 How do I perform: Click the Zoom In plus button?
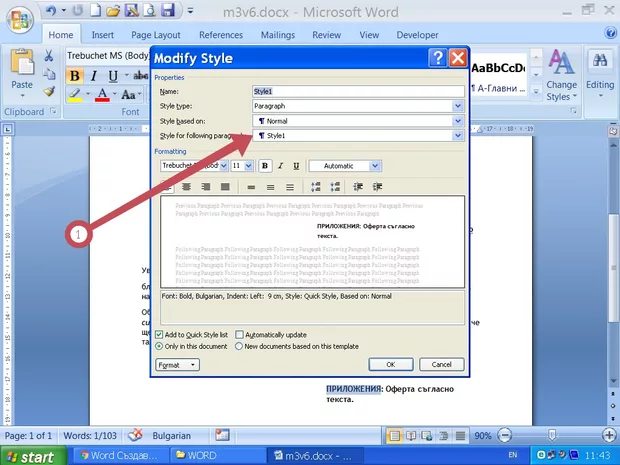609,436
